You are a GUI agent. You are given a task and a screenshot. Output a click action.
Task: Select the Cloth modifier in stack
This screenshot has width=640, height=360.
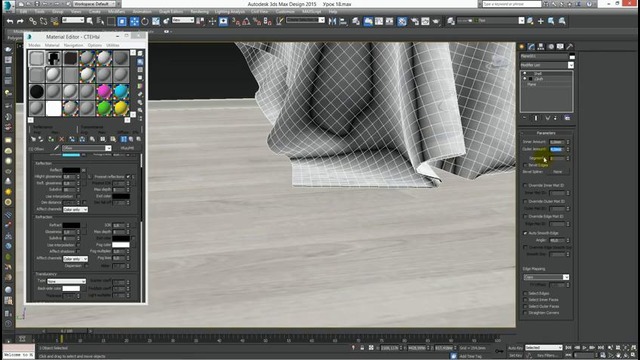(x=539, y=79)
